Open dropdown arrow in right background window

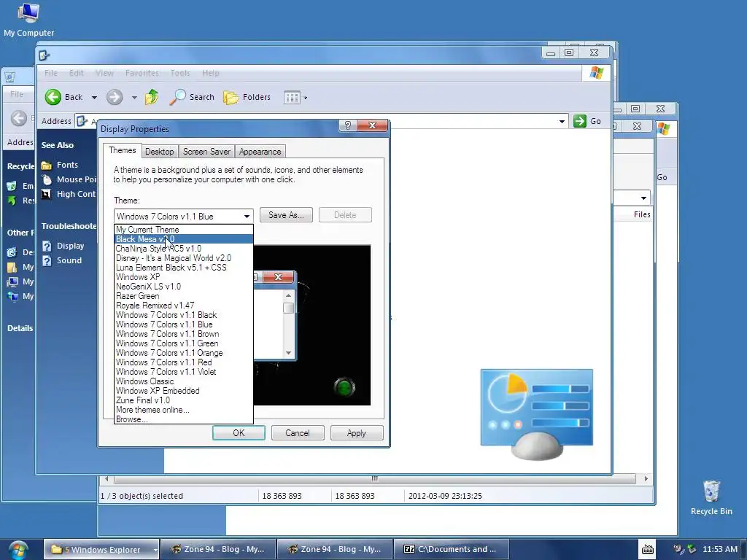(643, 198)
